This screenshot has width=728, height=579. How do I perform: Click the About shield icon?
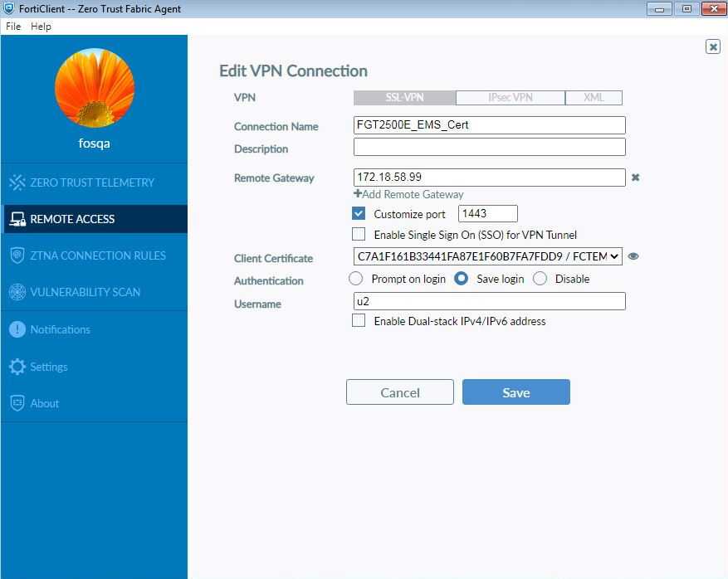pyautogui.click(x=17, y=403)
